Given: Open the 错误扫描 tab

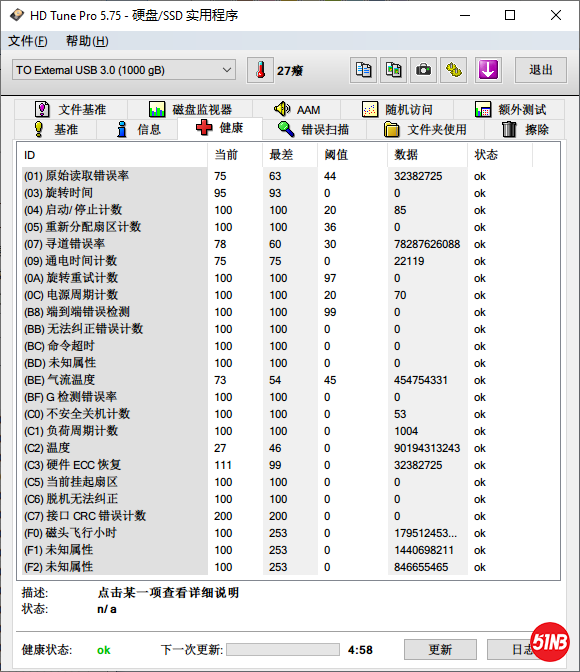Looking at the screenshot, I should [314, 129].
